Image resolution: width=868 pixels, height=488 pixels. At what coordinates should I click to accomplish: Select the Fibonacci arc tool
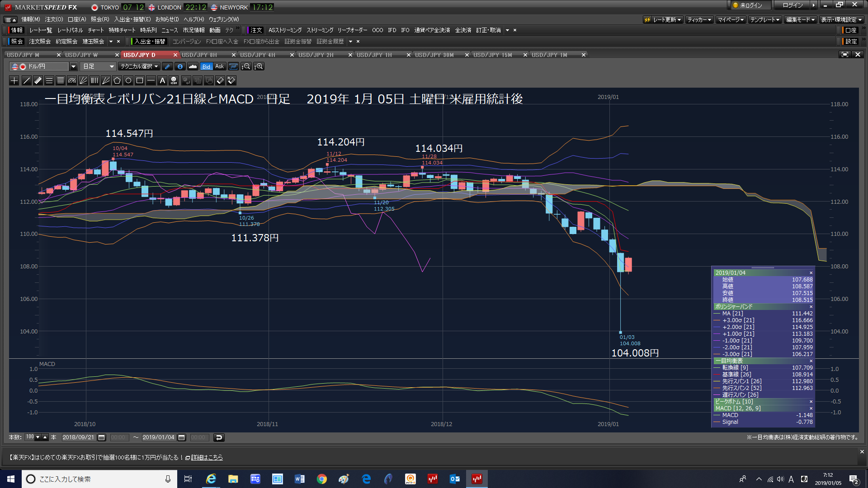pyautogui.click(x=72, y=80)
